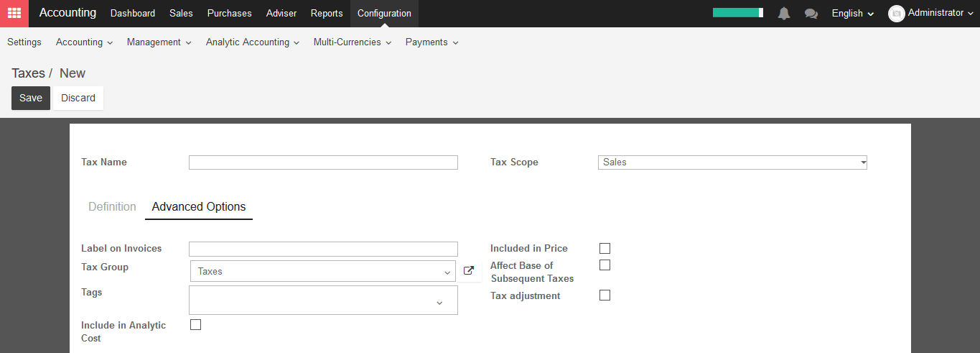Open the Tax Scope dropdown
The width and height of the screenshot is (980, 353).
732,162
